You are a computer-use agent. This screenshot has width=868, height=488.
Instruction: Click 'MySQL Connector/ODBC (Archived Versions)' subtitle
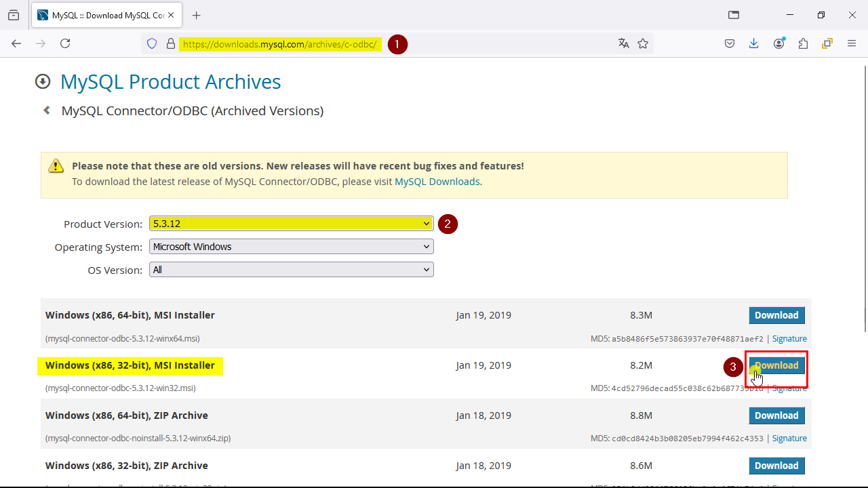point(193,110)
